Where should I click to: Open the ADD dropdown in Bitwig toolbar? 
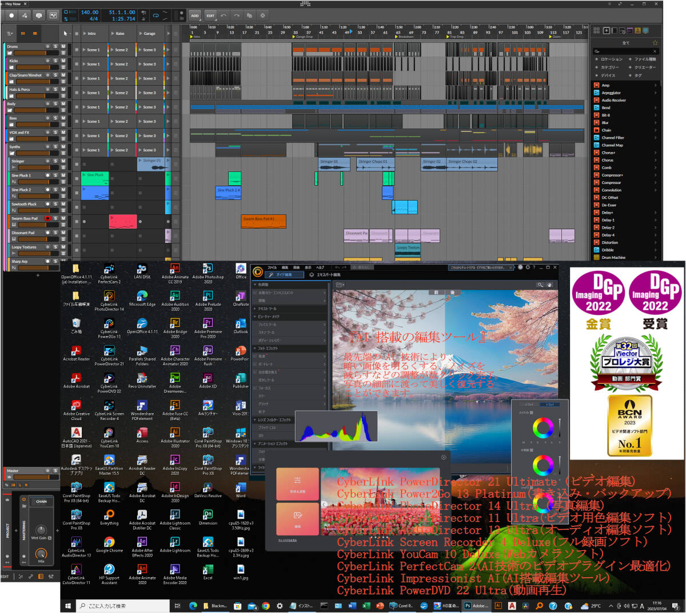pyautogui.click(x=195, y=15)
